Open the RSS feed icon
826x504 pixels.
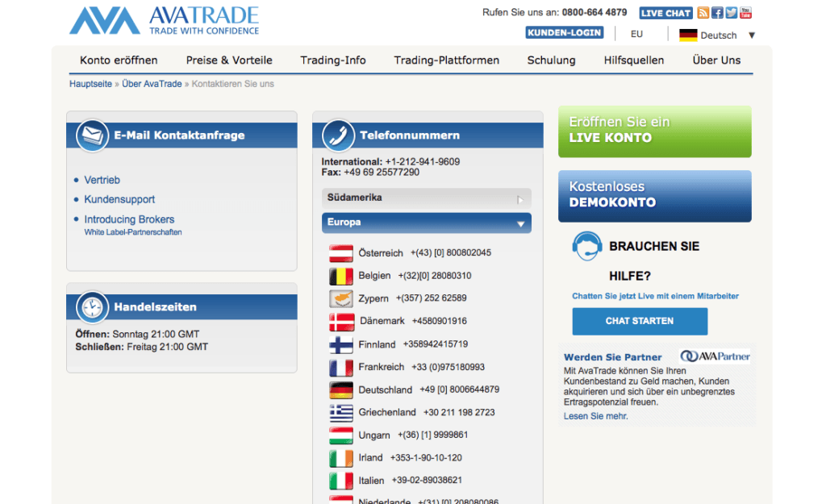click(703, 13)
